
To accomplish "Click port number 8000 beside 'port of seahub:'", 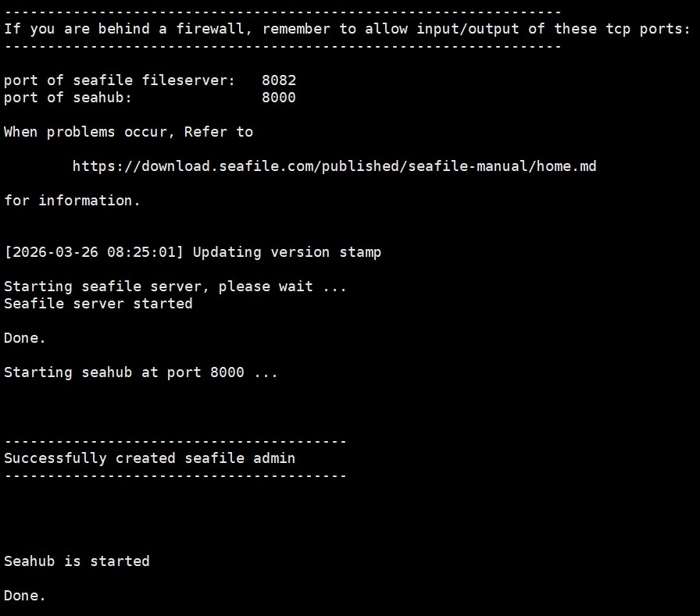I will coord(279,98).
